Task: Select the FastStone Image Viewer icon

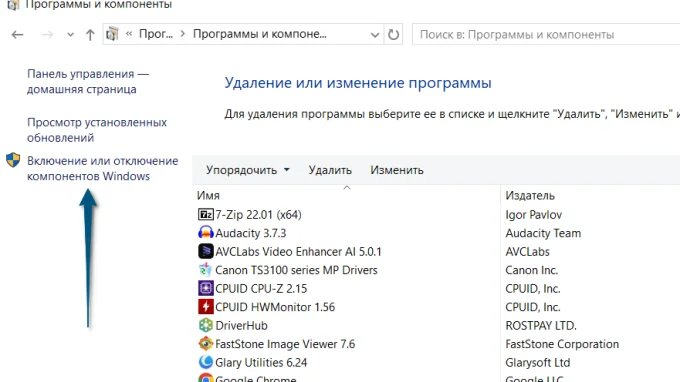Action: pos(206,344)
